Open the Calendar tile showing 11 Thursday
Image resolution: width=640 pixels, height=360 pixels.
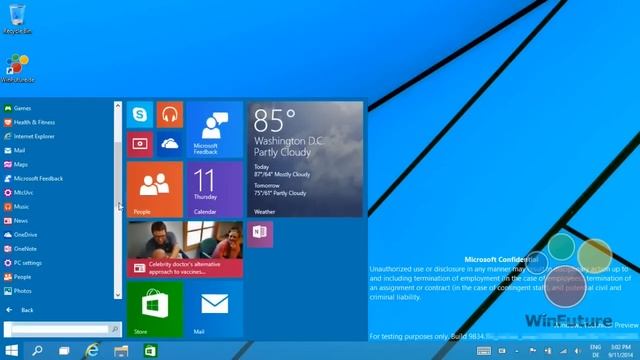coord(215,189)
